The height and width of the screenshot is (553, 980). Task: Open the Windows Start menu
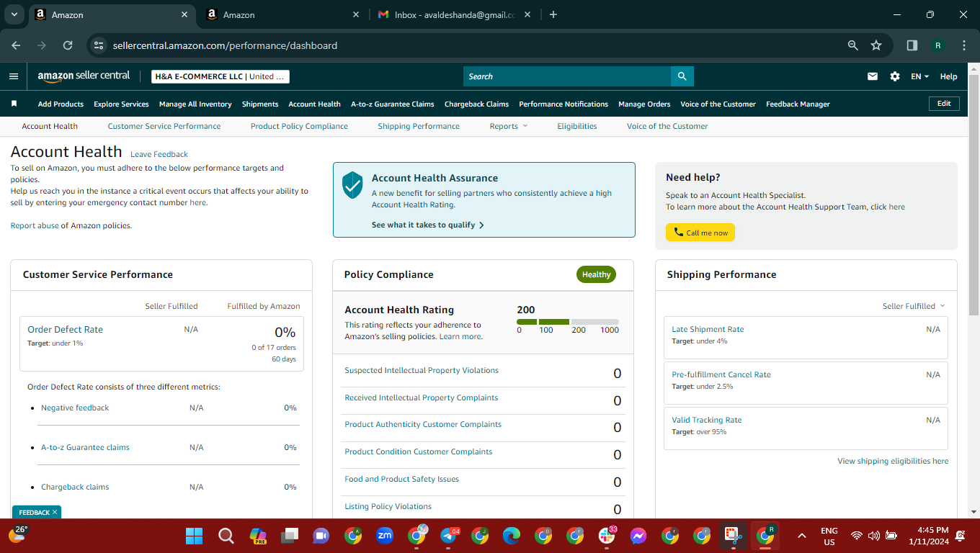(195, 536)
